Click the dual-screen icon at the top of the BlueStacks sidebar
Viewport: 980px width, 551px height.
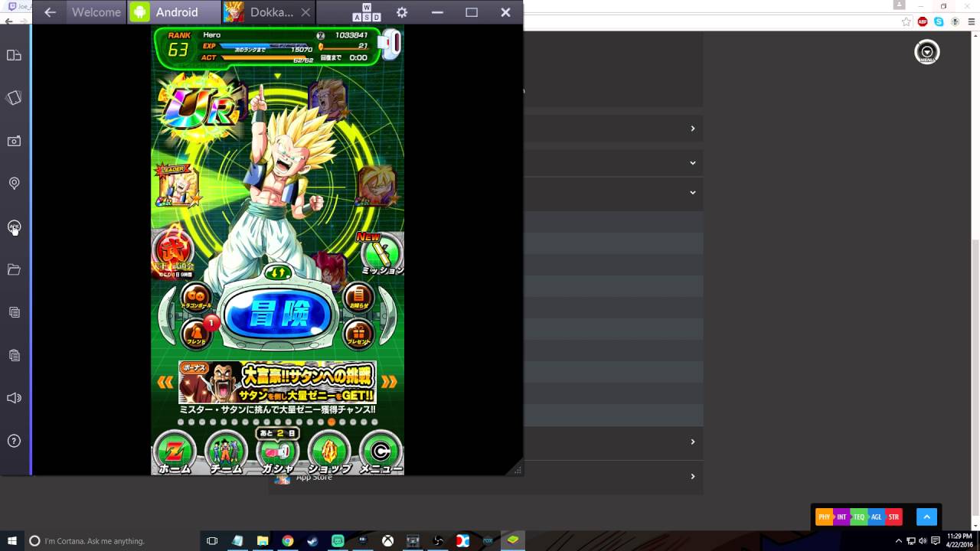coord(14,55)
